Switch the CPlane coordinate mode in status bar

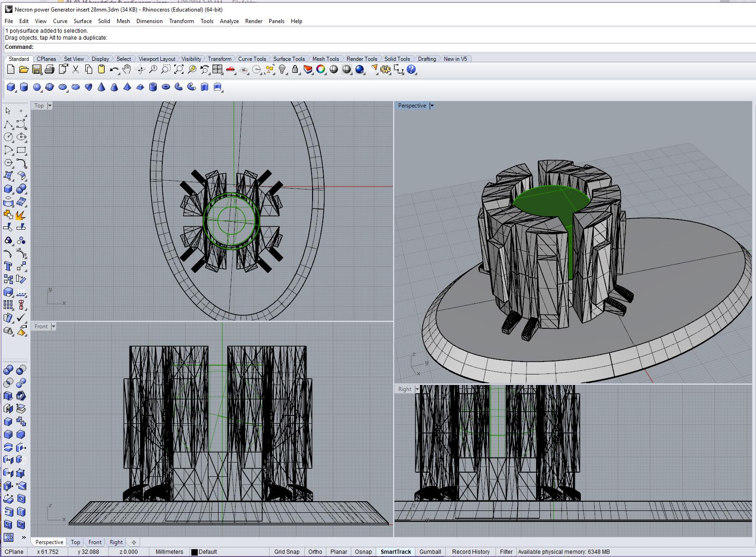point(14,552)
